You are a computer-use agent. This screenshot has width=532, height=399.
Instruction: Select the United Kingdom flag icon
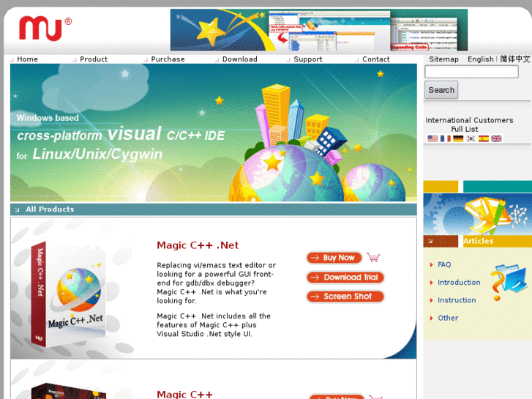496,138
